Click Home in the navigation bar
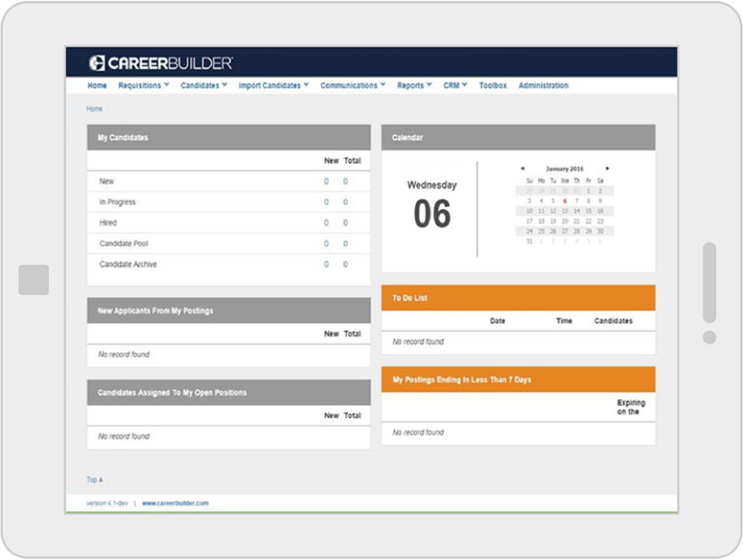Screen dimensions: 743x560 (97, 85)
